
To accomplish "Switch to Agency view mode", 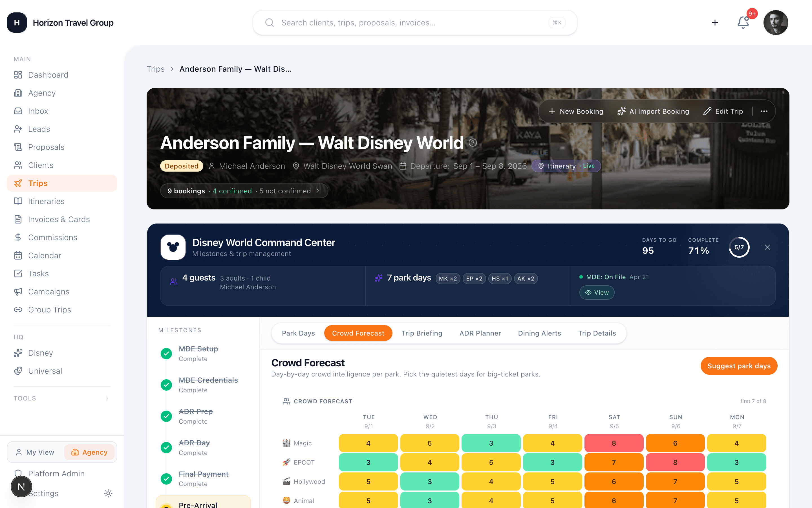I will [89, 452].
